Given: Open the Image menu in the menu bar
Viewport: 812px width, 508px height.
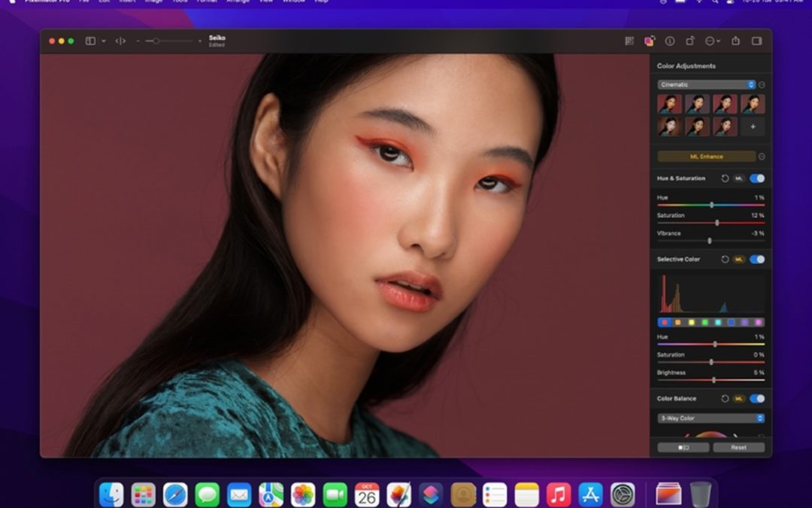Looking at the screenshot, I should pos(153,2).
